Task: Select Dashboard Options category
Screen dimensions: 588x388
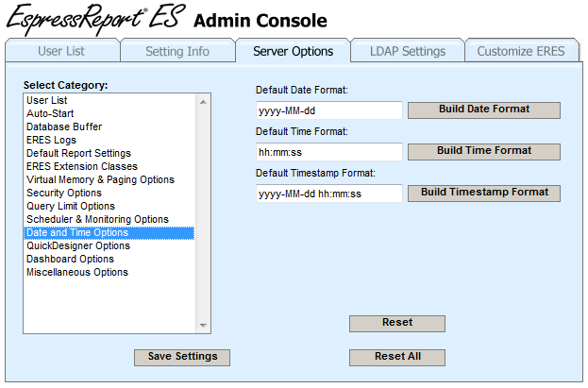Action: coord(109,259)
